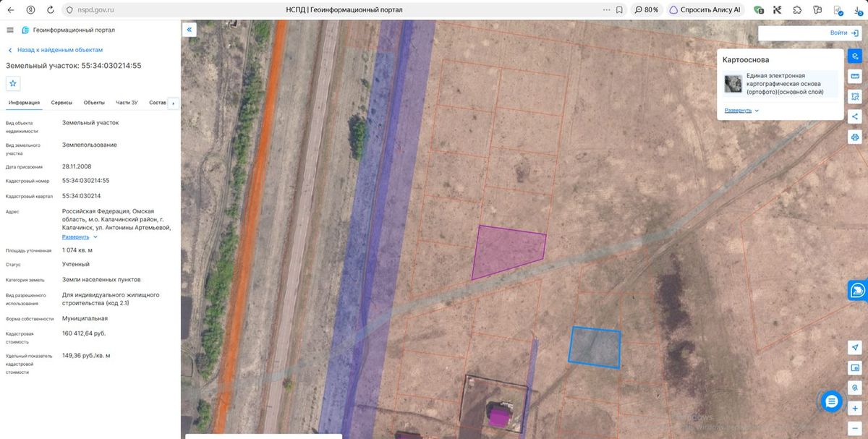Image resolution: width=868 pixels, height=439 pixels.
Task: Click the cadastral value 160 412,64 руб.
Action: [84, 333]
